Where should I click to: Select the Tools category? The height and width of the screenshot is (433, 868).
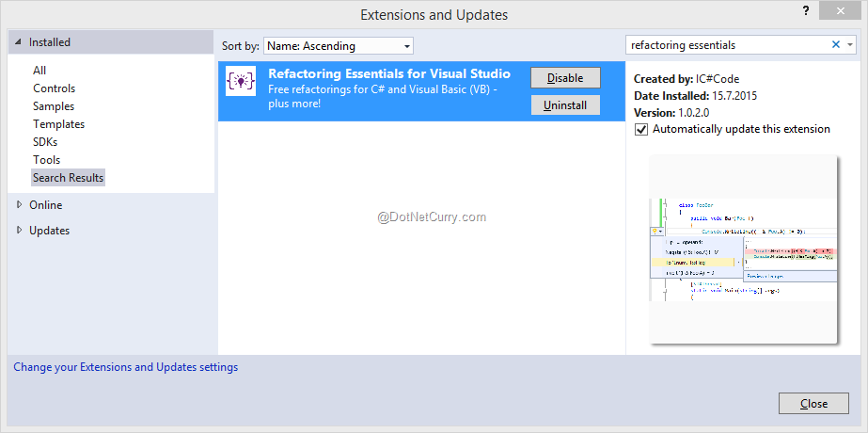coord(46,160)
